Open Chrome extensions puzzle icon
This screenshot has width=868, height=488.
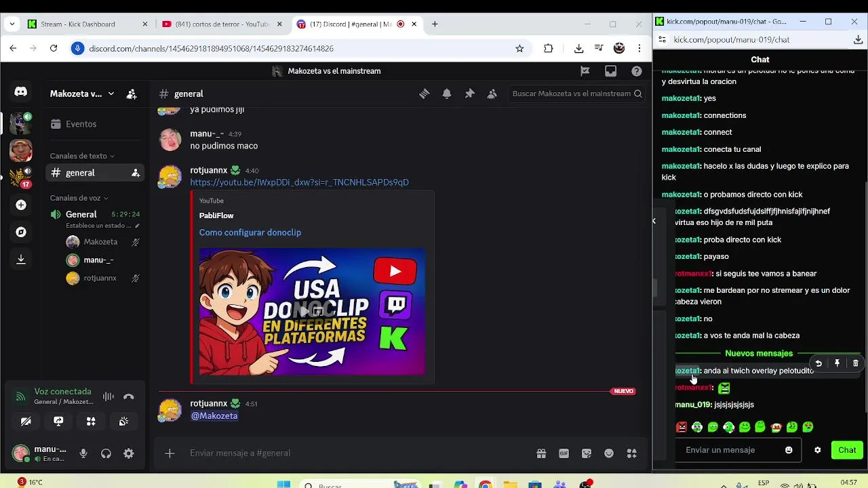pos(549,48)
